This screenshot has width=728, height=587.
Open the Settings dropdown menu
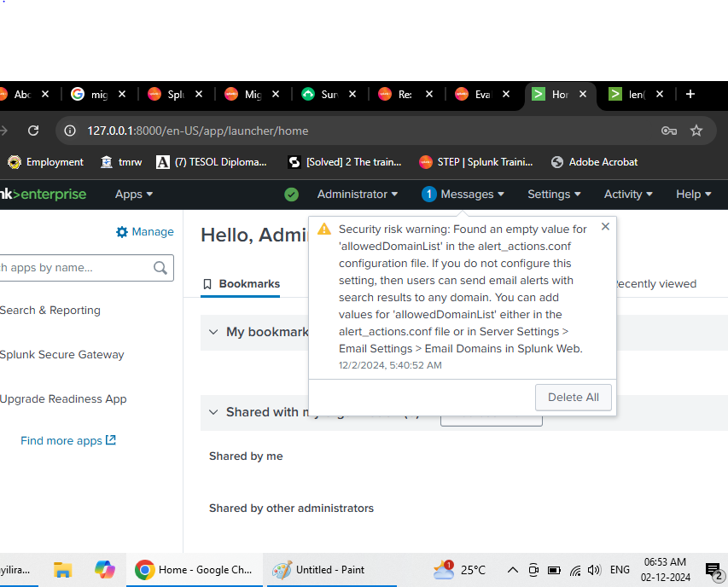554,195
